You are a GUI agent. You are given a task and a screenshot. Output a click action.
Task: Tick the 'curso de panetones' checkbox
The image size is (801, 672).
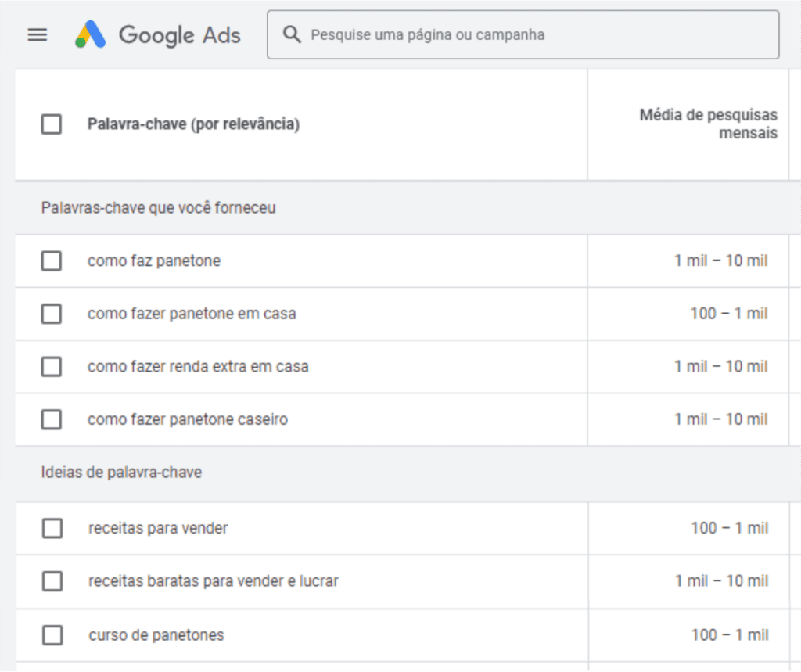52,635
